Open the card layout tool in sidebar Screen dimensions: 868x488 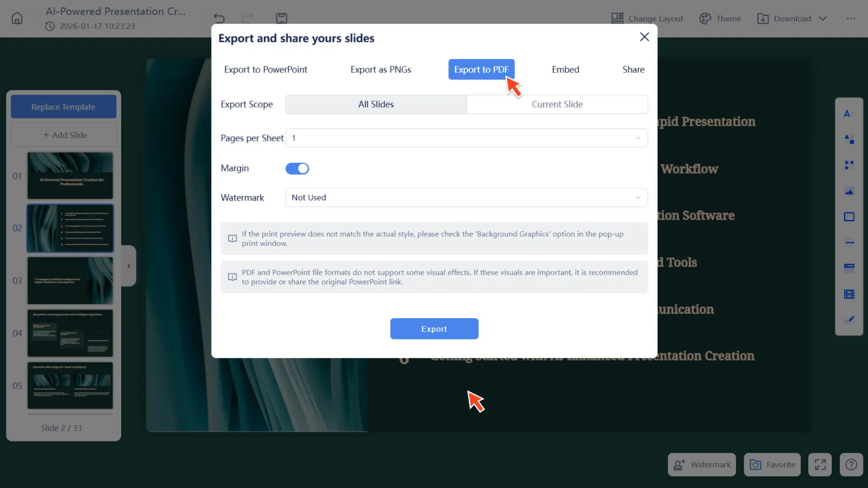point(849,267)
